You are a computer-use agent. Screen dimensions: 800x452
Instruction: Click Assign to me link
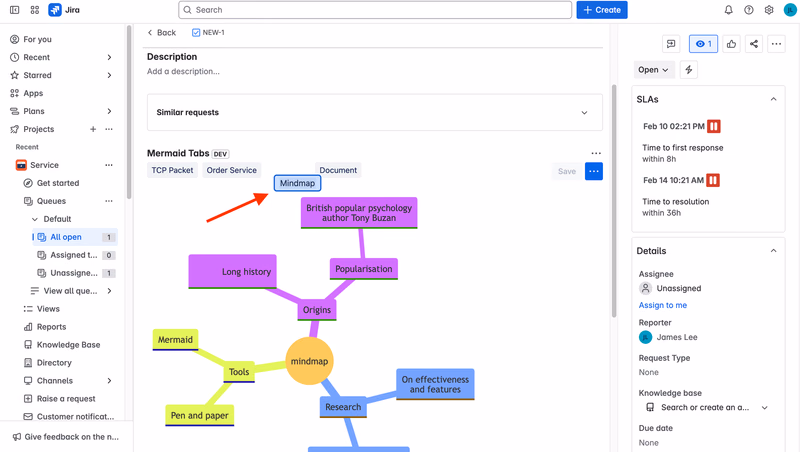tap(663, 305)
